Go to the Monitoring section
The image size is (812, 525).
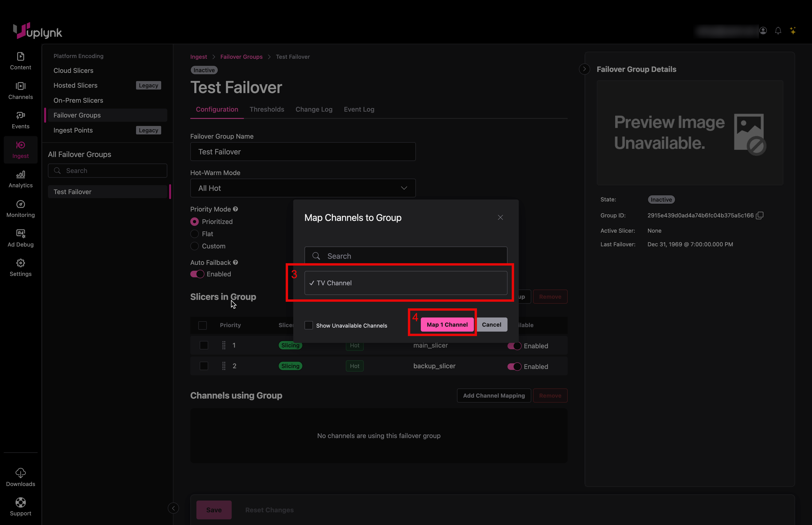tap(20, 208)
